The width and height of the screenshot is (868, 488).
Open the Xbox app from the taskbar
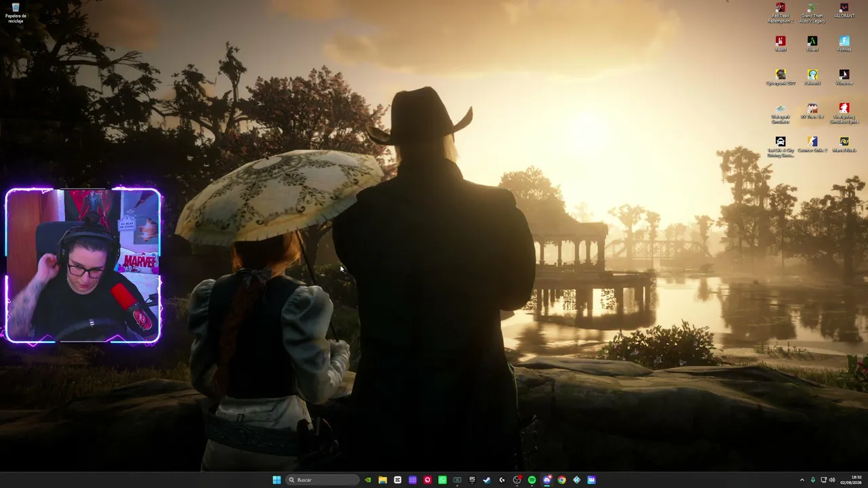pyautogui.click(x=457, y=480)
